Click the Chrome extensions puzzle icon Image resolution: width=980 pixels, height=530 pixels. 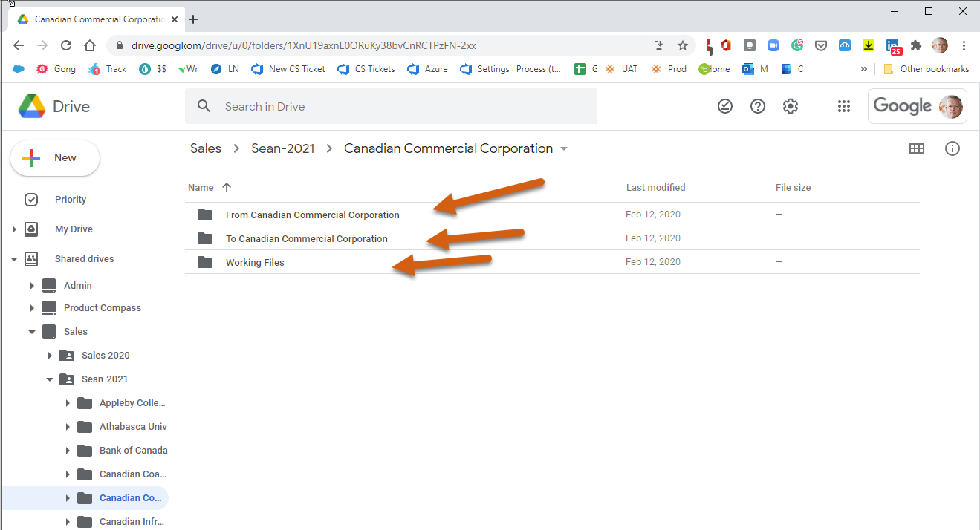point(916,45)
